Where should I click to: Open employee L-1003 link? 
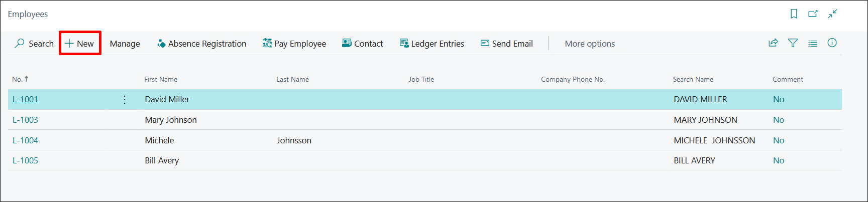tap(25, 120)
